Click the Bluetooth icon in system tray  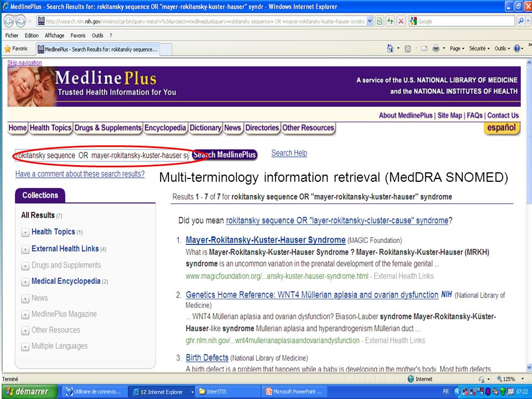click(x=488, y=392)
